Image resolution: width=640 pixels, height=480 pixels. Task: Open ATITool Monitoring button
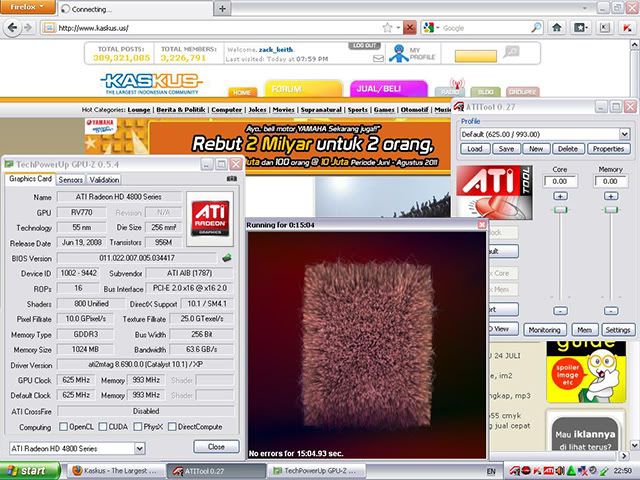click(x=544, y=330)
